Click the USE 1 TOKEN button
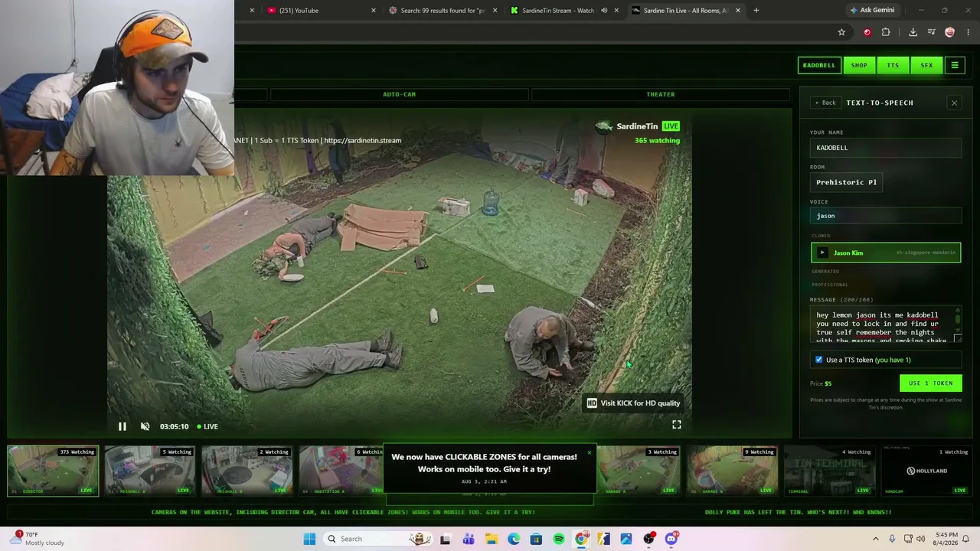The width and height of the screenshot is (980, 551). [x=930, y=383]
